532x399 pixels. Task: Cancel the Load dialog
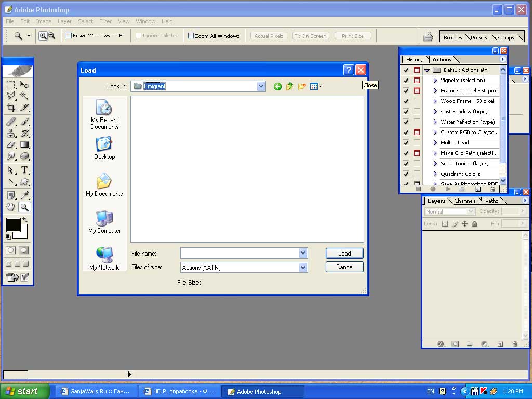pos(344,267)
